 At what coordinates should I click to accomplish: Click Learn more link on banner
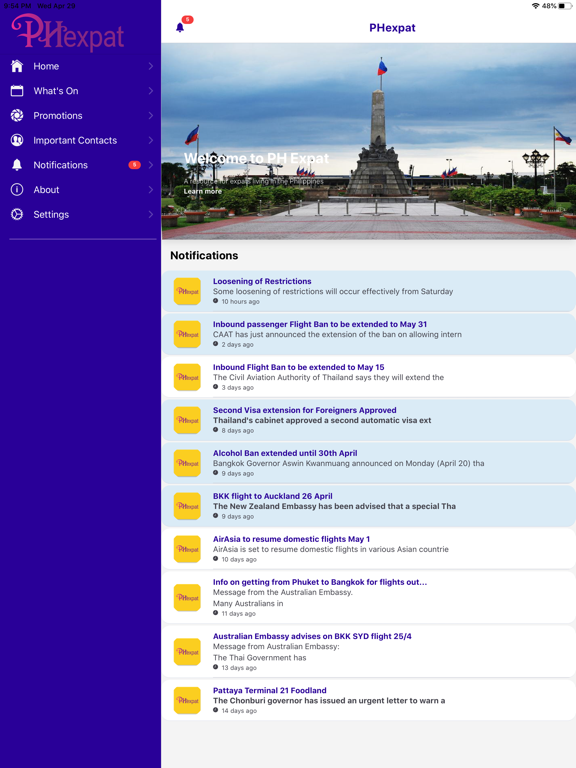[x=202, y=191]
